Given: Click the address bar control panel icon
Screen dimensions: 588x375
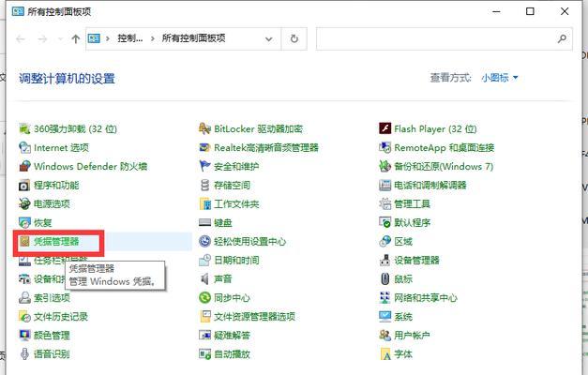Looking at the screenshot, I should click(94, 38).
